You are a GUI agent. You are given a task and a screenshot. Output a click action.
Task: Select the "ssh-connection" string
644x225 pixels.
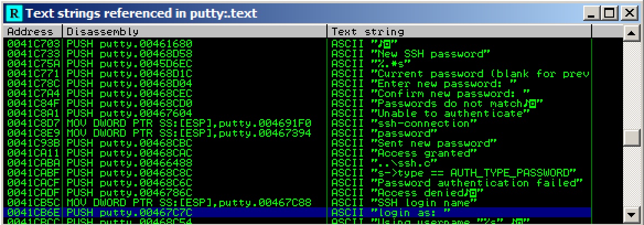(424, 123)
